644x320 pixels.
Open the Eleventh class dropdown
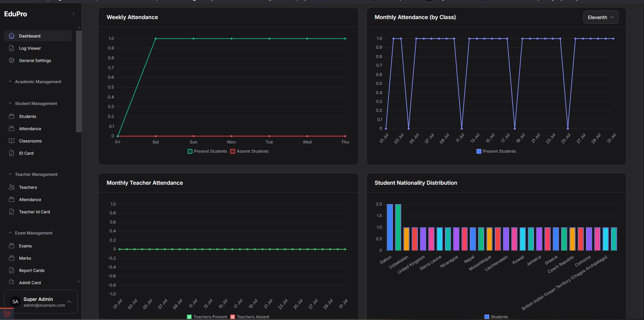[x=600, y=17]
